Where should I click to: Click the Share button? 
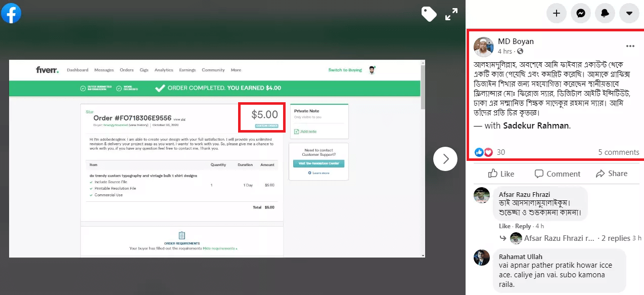[x=612, y=174]
